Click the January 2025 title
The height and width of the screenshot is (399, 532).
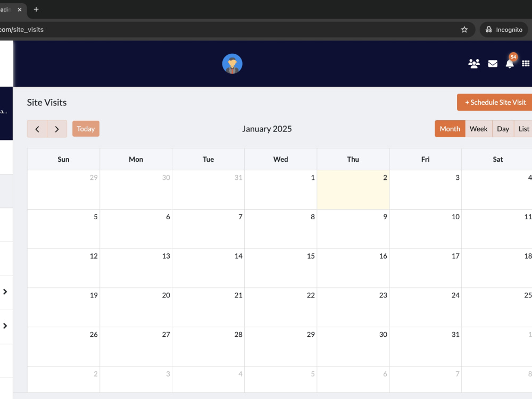pos(267,129)
